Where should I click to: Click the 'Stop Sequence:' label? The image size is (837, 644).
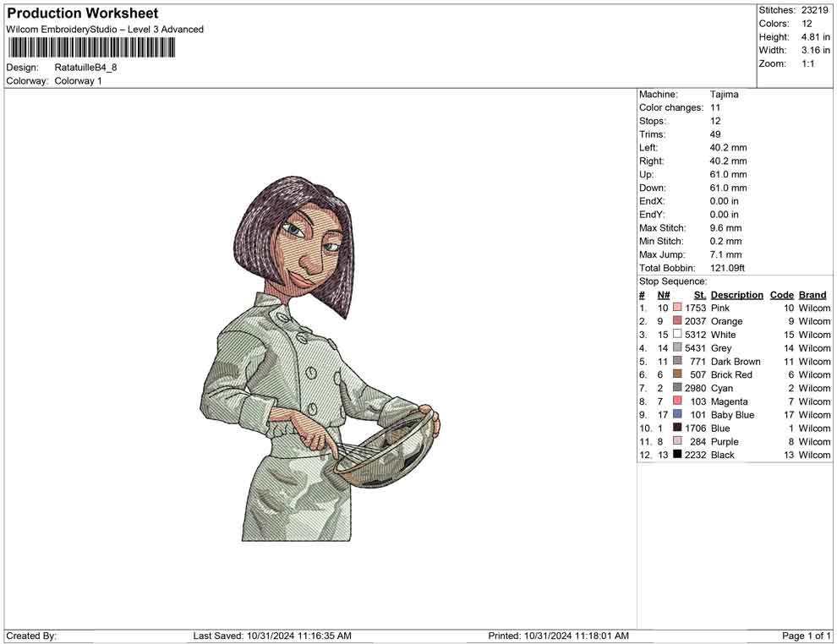673,281
